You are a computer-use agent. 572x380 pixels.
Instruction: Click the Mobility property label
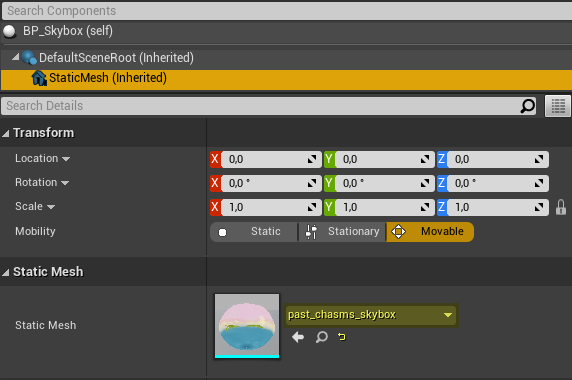[35, 232]
